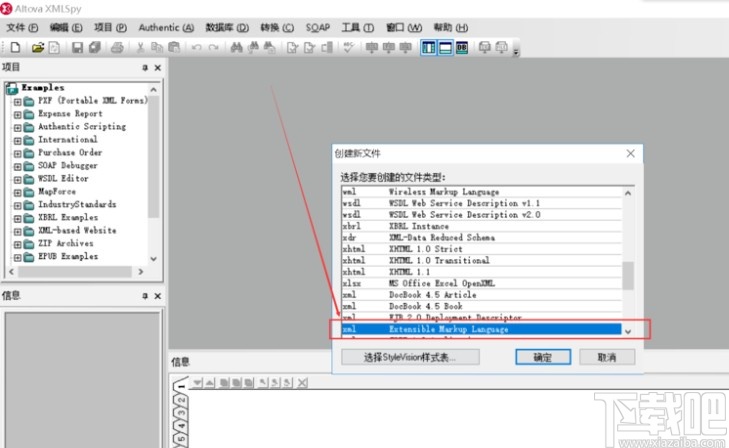Screen dimensions: 729x448
Task: Click 选择StyleVision样式表 button
Action: coord(410,357)
